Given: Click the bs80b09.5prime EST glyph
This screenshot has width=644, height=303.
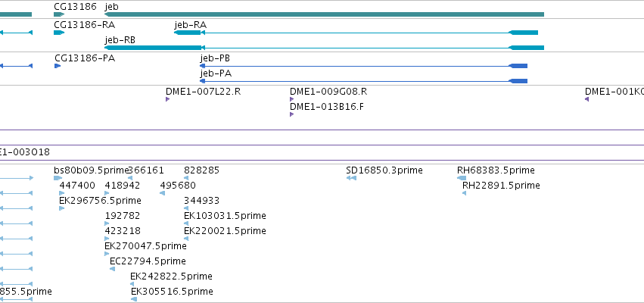Looking at the screenshot, I should [58, 178].
